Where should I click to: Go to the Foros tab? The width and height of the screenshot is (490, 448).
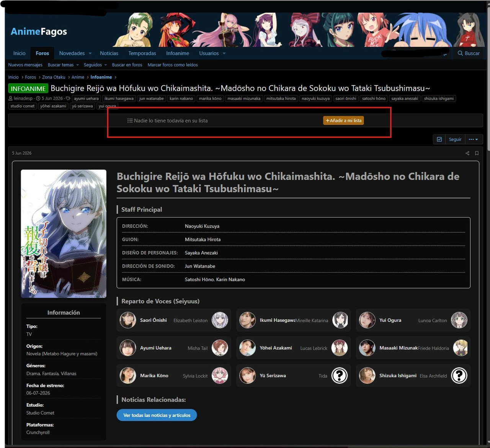click(x=42, y=53)
